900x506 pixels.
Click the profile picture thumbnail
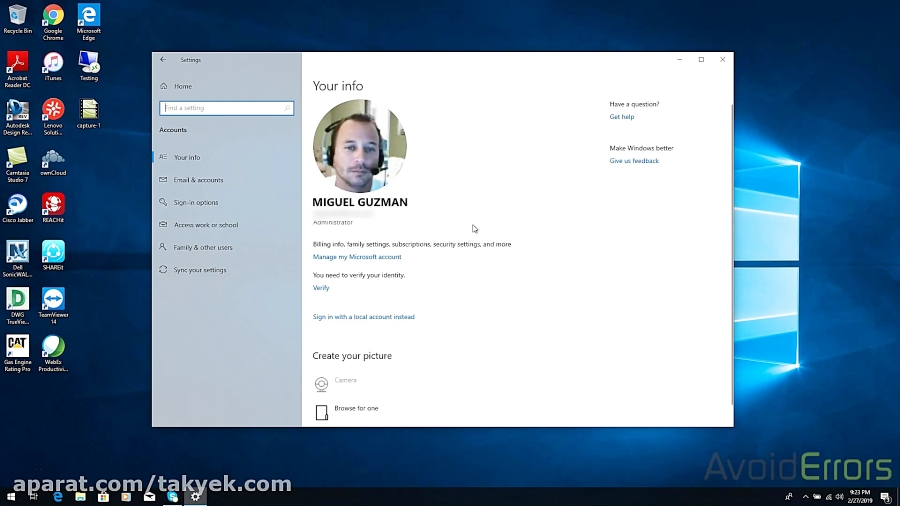pos(359,146)
